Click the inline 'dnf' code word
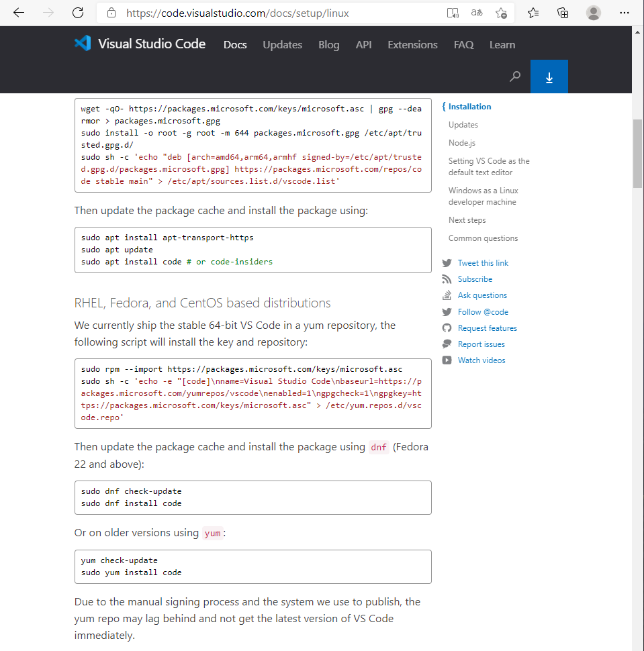The height and width of the screenshot is (651, 644). tap(379, 447)
